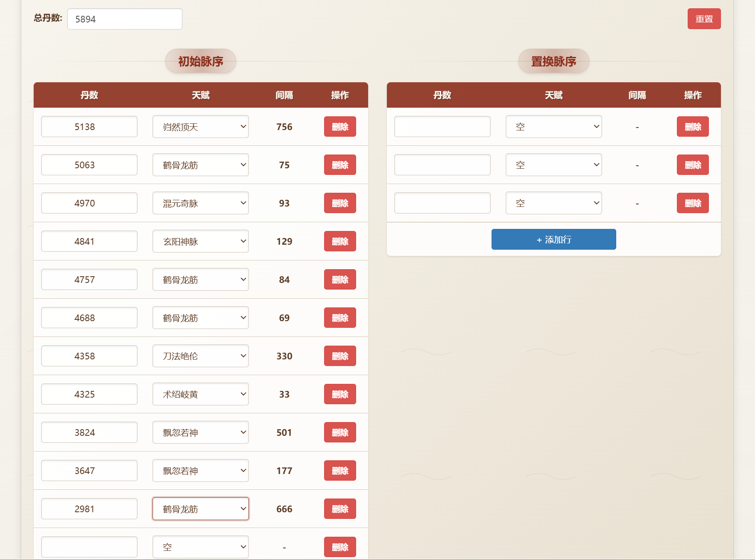Select the 丹数 field containing 3647
755x560 pixels.
coord(89,471)
